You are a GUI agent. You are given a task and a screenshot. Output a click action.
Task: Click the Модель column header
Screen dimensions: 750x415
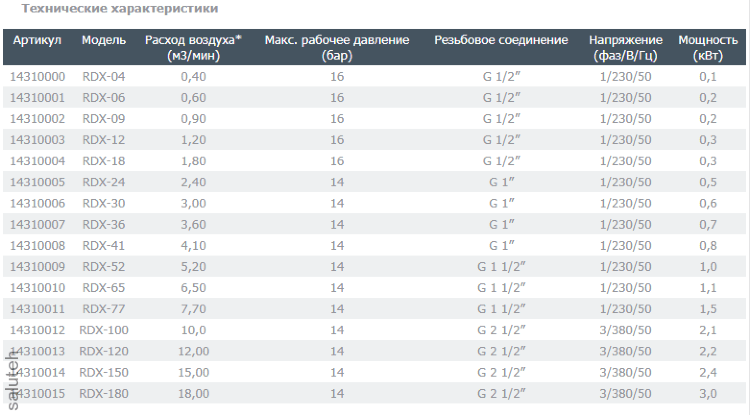click(103, 41)
